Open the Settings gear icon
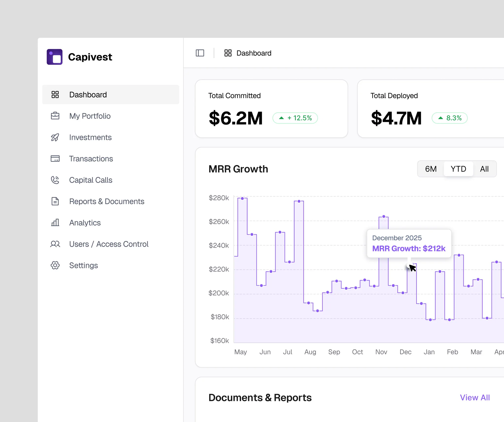The height and width of the screenshot is (422, 504). click(x=55, y=265)
